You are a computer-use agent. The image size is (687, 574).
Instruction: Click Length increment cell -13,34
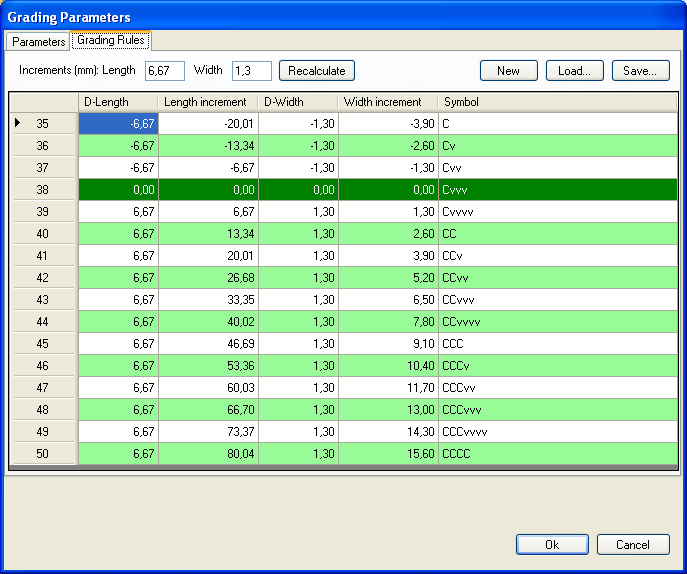pos(209,145)
